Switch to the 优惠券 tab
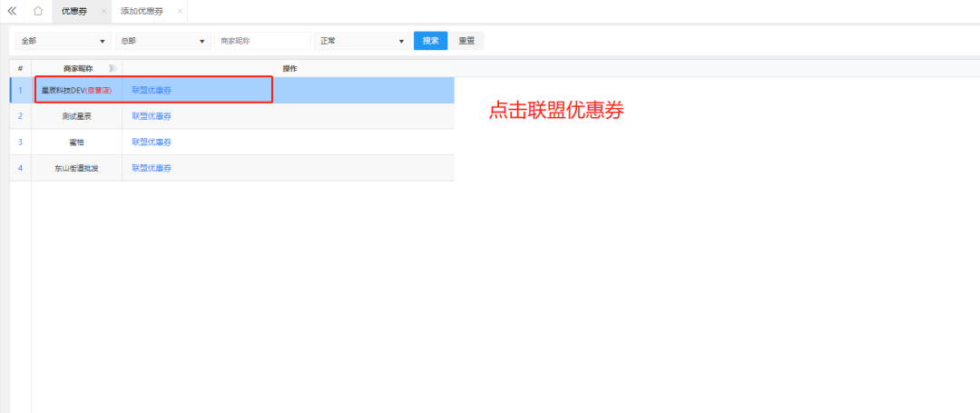This screenshot has height=413, width=980. (x=74, y=11)
